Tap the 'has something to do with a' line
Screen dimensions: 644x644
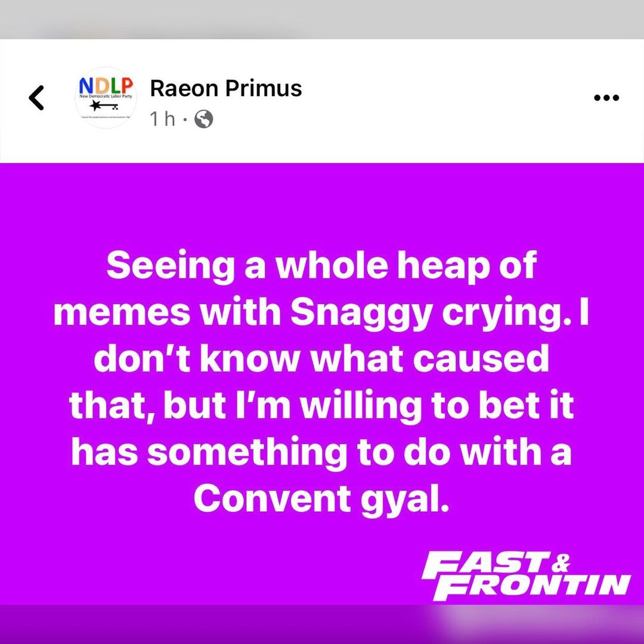[x=321, y=452]
